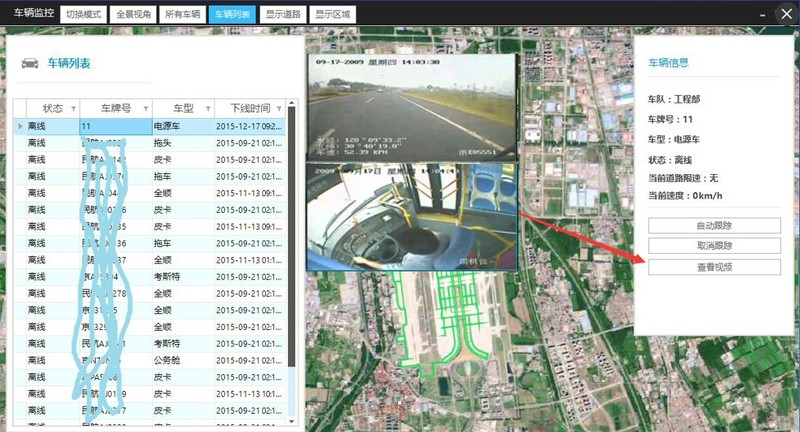Screen dimensions: 800x432
Task: Click the 状态：离线 info line
Action: [x=670, y=160]
